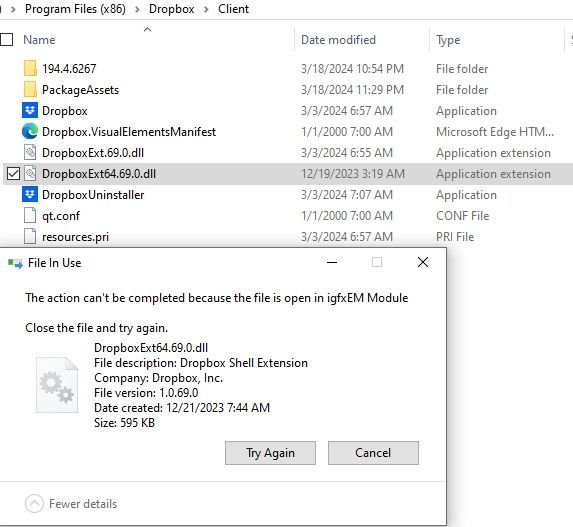Collapse dialog with Fewer details chevron

coord(34,504)
